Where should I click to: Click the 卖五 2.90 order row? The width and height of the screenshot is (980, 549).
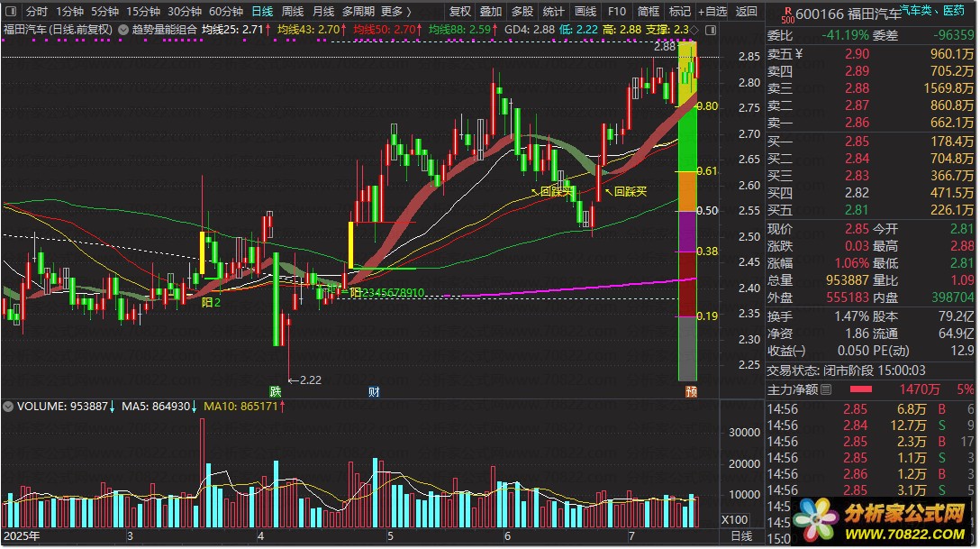871,54
